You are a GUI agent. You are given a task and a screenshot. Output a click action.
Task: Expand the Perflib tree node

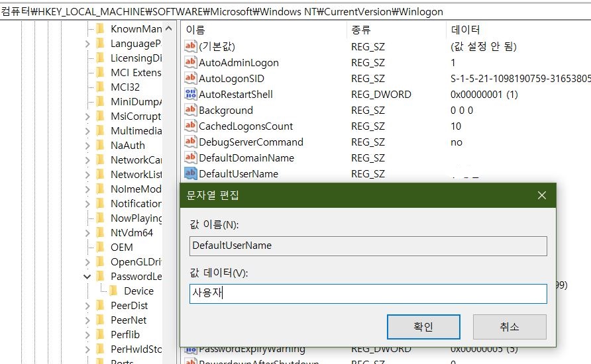coord(87,335)
